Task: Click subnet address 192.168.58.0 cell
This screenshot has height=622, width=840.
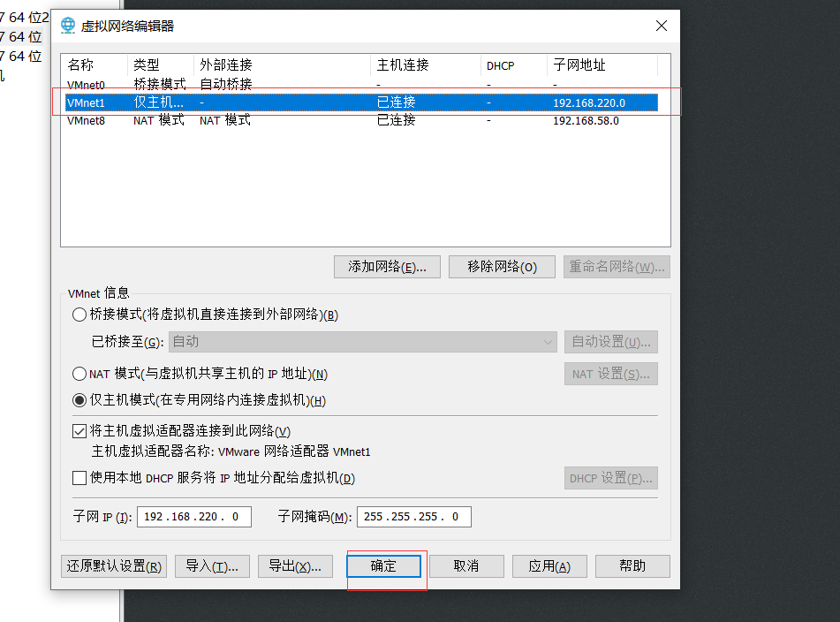Action: 586,121
